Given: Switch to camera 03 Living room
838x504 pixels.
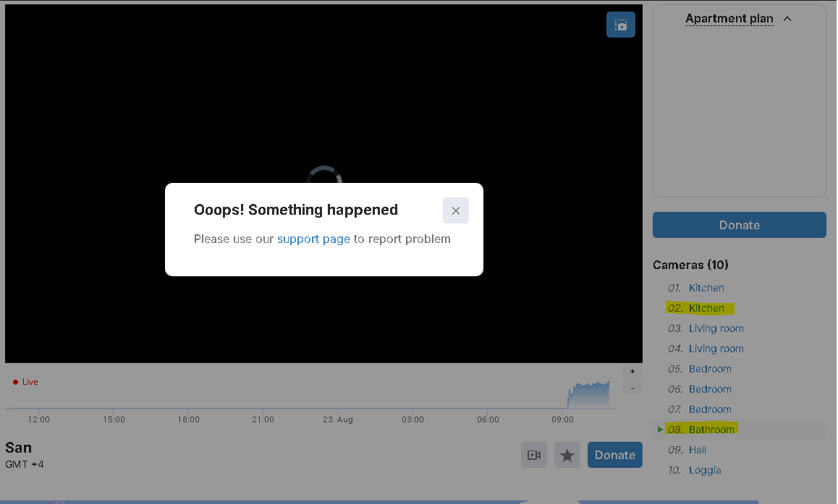Looking at the screenshot, I should (716, 328).
